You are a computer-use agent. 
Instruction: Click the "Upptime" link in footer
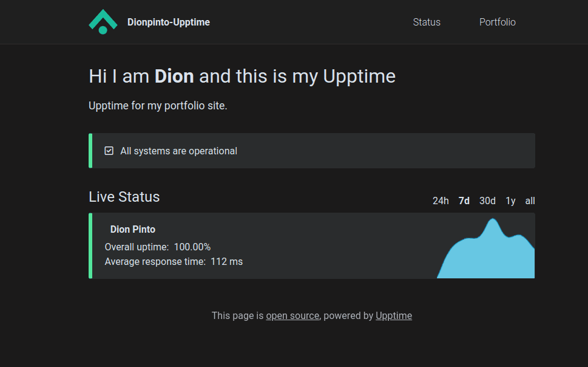(x=393, y=315)
